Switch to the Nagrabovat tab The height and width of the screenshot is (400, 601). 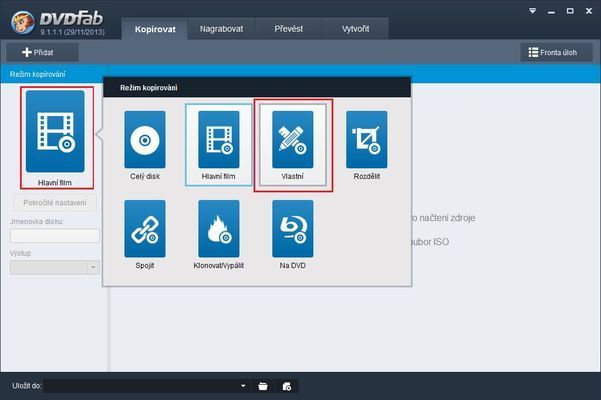[x=221, y=29]
